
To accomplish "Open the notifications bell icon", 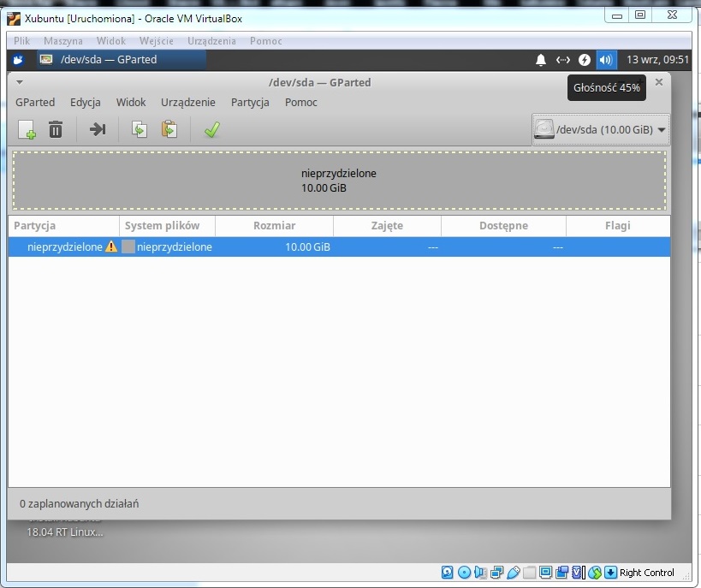I will tap(541, 60).
